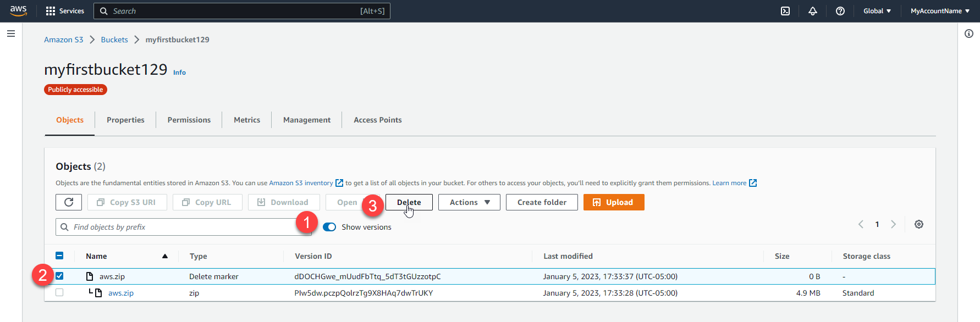Sort objects by the Name column
980x322 pixels.
coord(97,256)
